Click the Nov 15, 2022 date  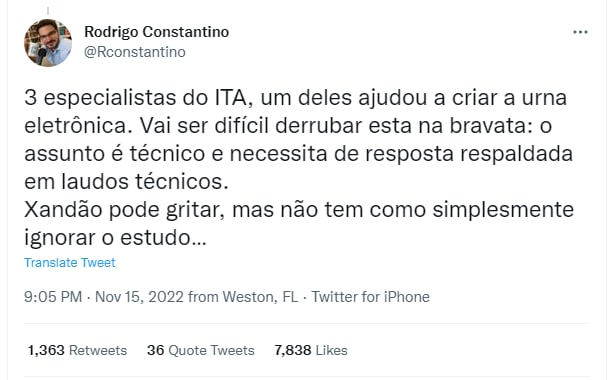(139, 297)
